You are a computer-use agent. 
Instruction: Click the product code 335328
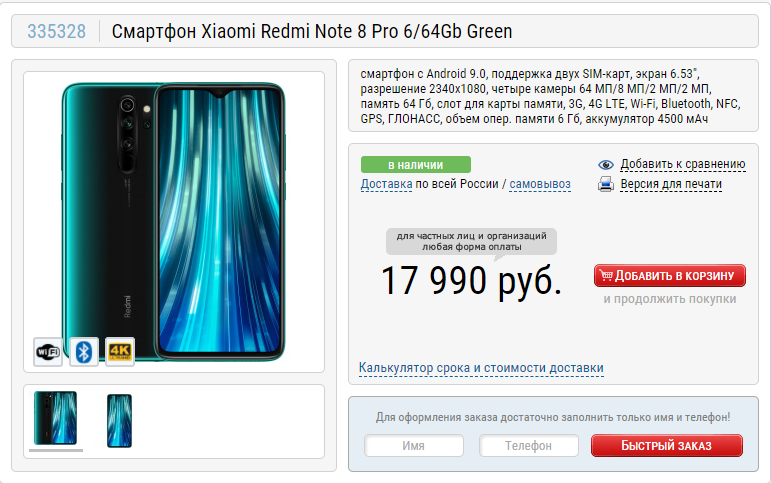coord(57,31)
